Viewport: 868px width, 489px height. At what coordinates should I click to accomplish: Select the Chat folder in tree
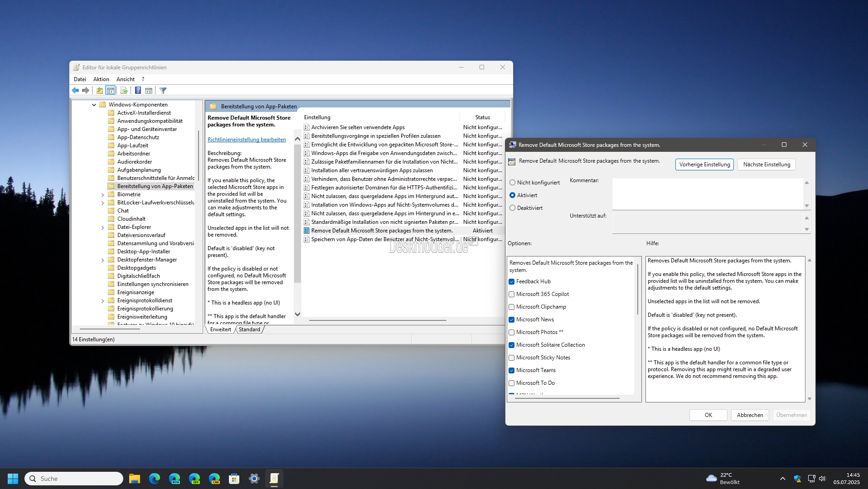click(x=123, y=211)
